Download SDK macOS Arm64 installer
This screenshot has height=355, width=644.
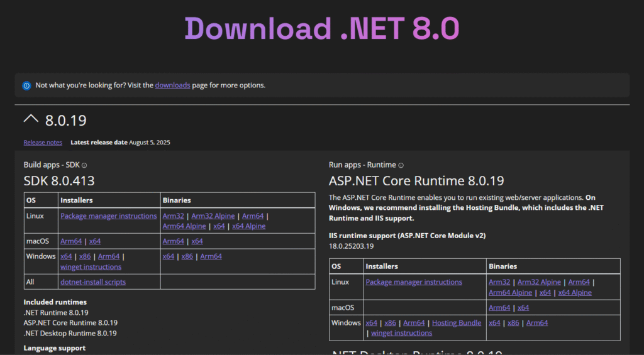[x=71, y=241]
